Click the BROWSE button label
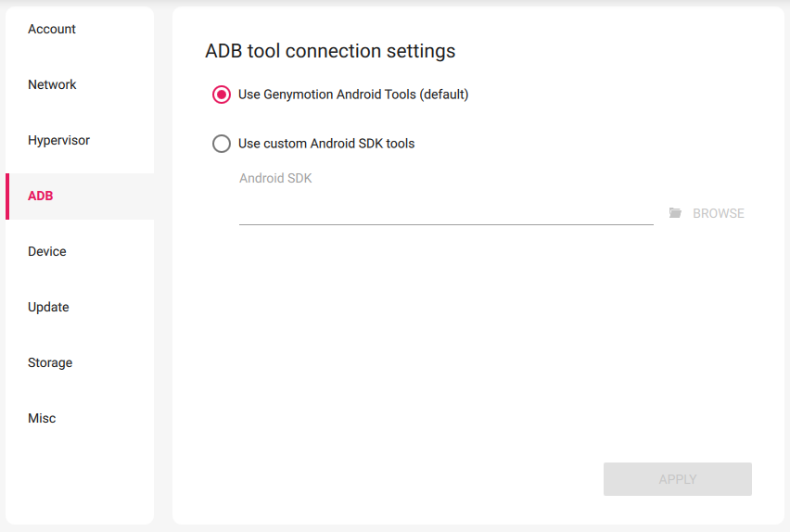Screen dimensions: 790x532 [x=718, y=213]
